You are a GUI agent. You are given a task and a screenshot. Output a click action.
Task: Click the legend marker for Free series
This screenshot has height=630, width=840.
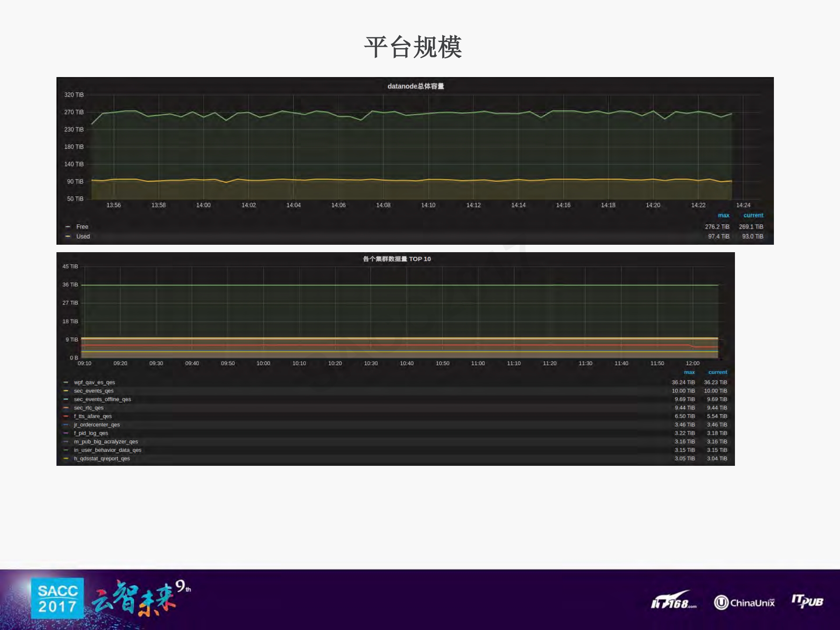point(68,227)
